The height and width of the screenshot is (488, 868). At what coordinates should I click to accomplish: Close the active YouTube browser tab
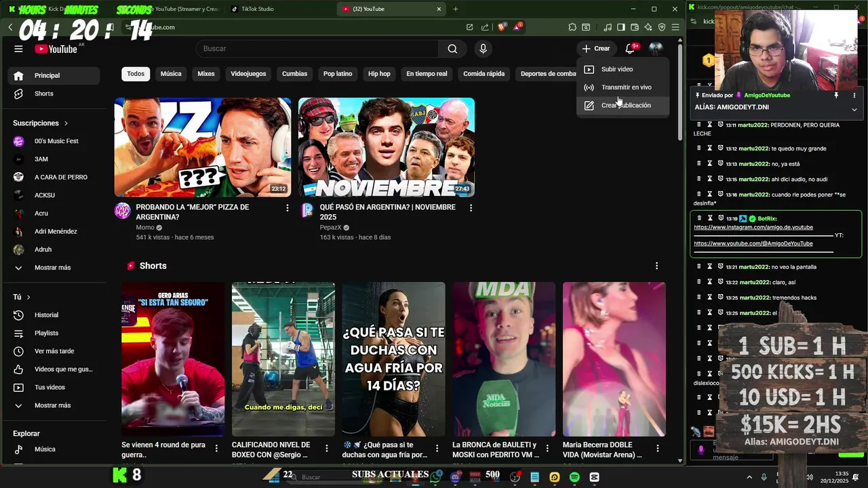tap(439, 9)
